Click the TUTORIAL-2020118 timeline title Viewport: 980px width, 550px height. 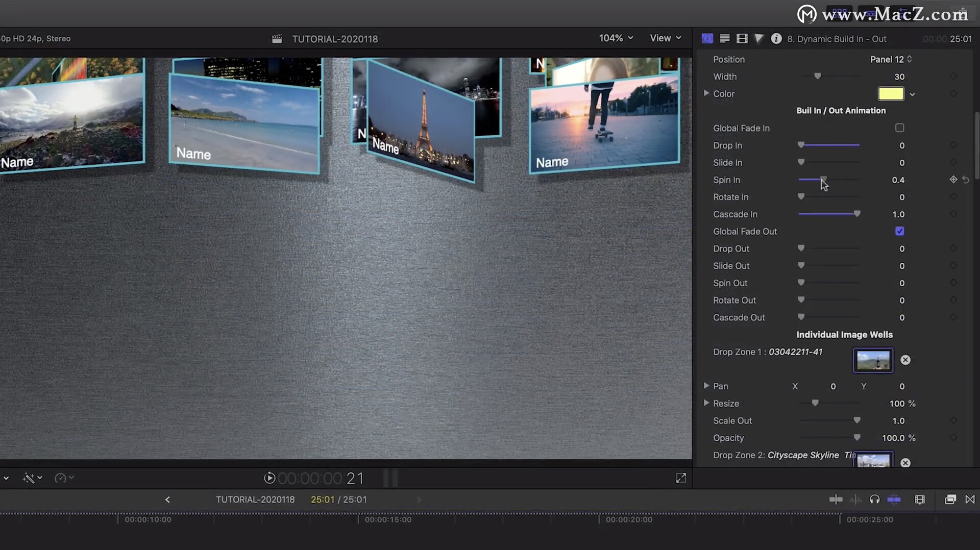(x=255, y=499)
